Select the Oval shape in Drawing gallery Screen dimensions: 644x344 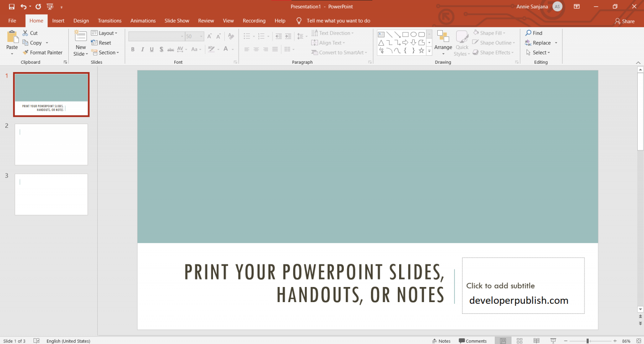(413, 34)
